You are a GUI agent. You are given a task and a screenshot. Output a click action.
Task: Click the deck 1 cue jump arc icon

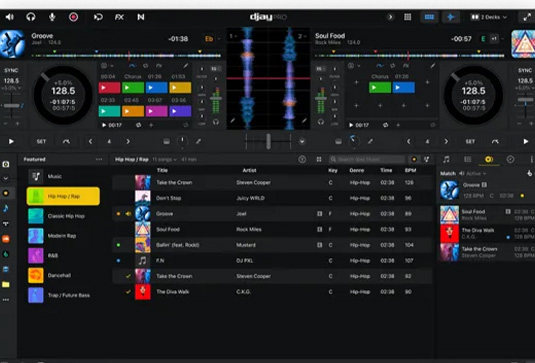tap(66, 141)
